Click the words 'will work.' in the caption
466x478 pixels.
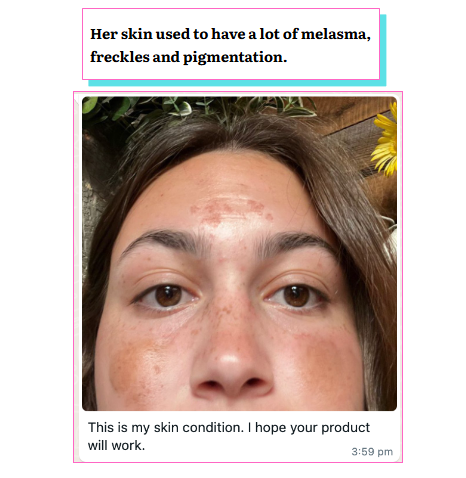pyautogui.click(x=116, y=445)
